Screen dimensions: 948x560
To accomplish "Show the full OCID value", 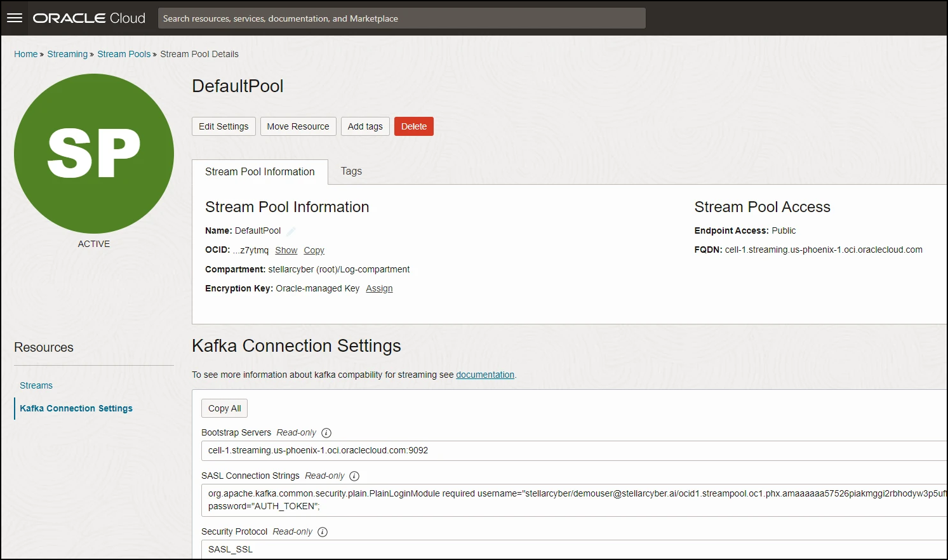I will 286,250.
